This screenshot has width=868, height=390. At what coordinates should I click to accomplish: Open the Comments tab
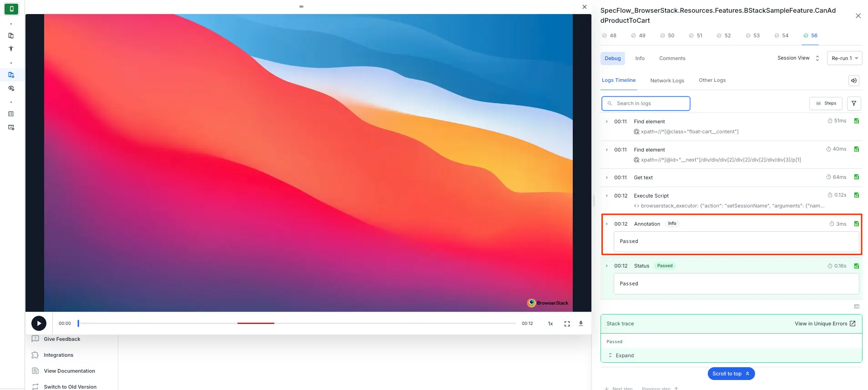tap(672, 58)
